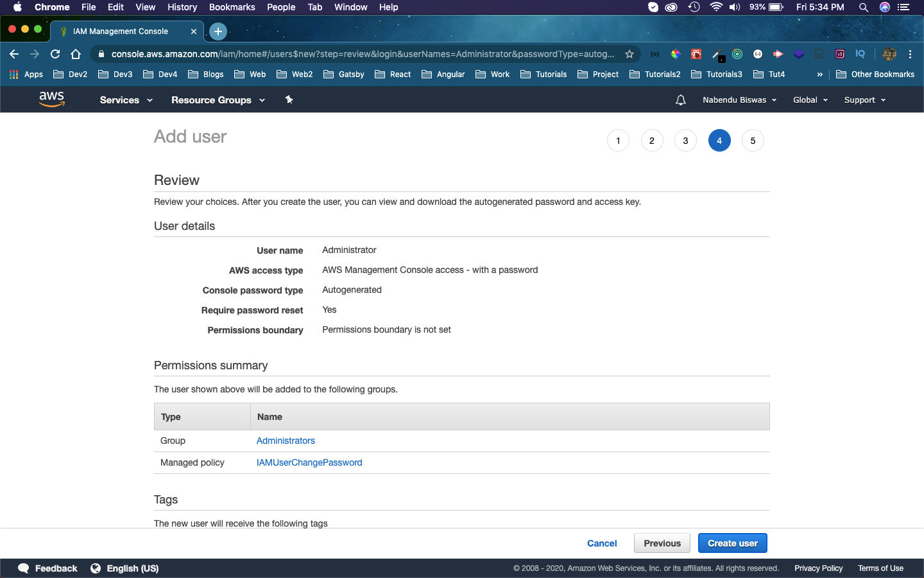The height and width of the screenshot is (578, 924).
Task: Go to step 3 of Add user
Action: [x=685, y=141]
